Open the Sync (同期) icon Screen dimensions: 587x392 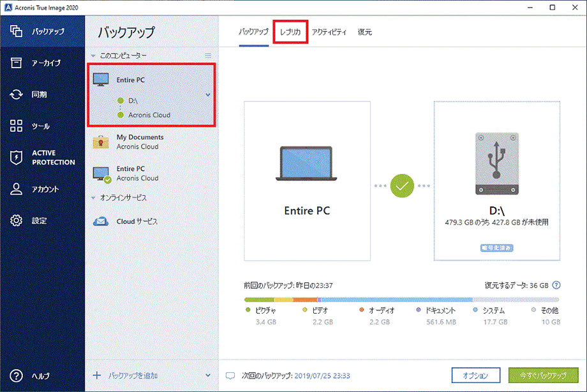pos(16,94)
